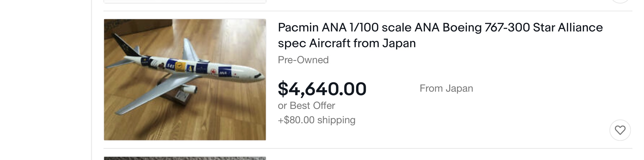Screen dimensions: 644x160
Task: Click the 'From Japan' location label
Action: point(446,88)
